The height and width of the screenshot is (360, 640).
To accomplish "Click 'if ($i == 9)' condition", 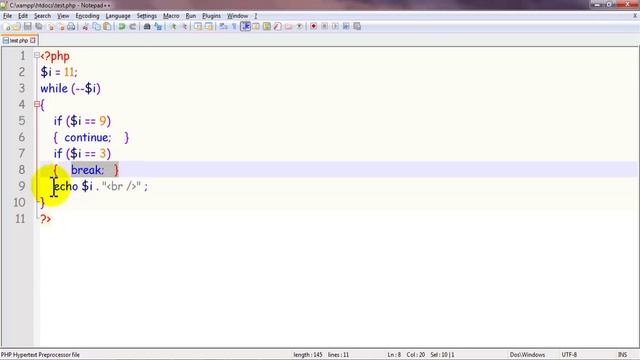I will pos(82,121).
